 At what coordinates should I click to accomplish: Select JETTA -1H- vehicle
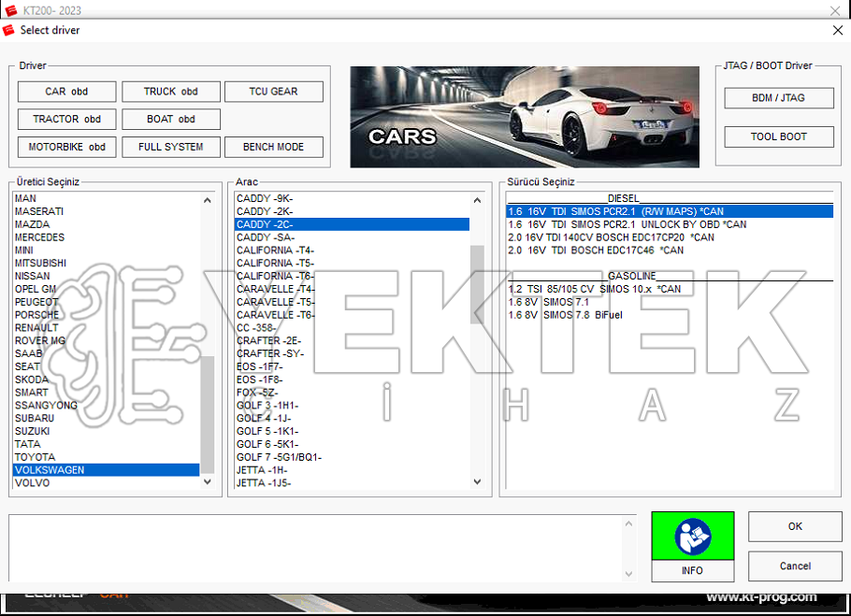(x=352, y=470)
